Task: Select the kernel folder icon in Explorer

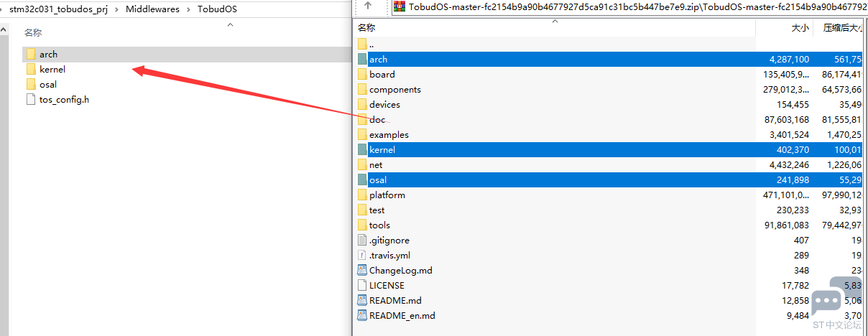Action: point(31,69)
